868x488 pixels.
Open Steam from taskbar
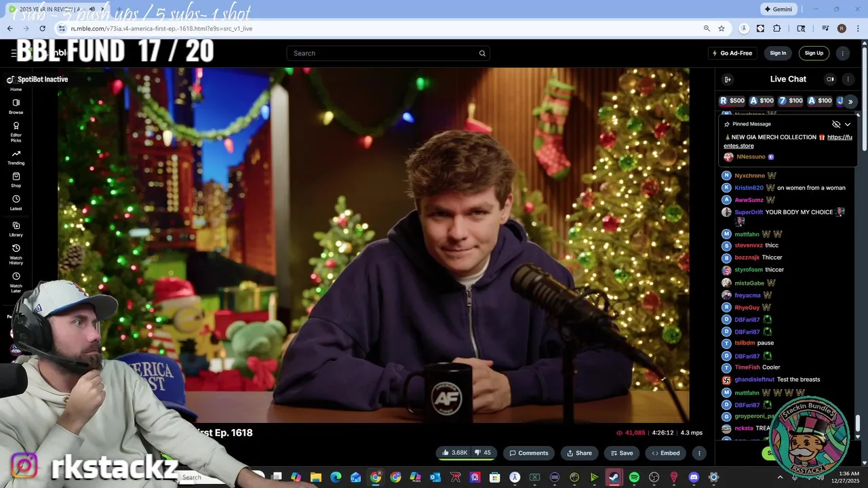(x=613, y=477)
